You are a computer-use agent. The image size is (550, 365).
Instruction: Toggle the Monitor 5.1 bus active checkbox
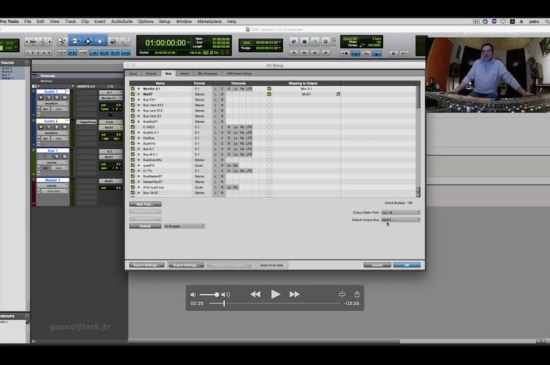click(133, 89)
